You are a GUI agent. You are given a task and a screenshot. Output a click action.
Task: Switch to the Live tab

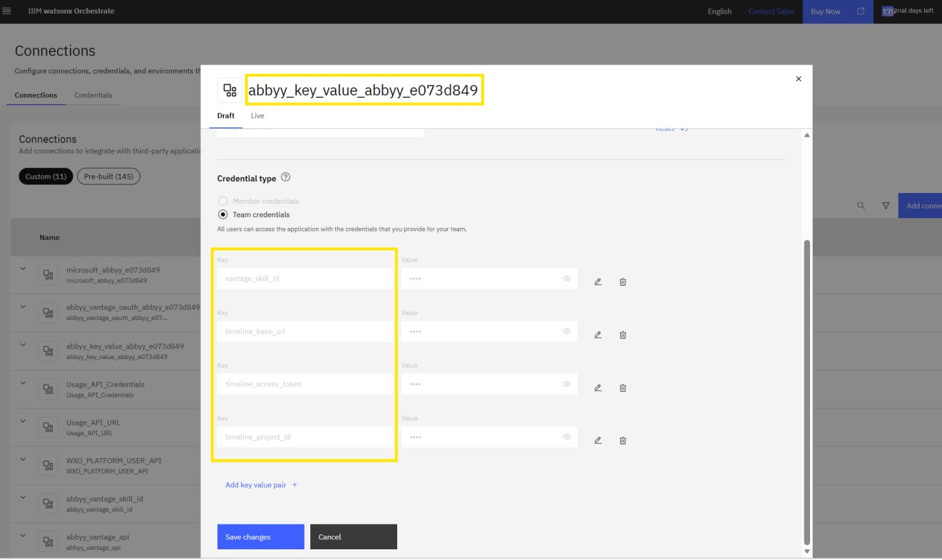(257, 115)
